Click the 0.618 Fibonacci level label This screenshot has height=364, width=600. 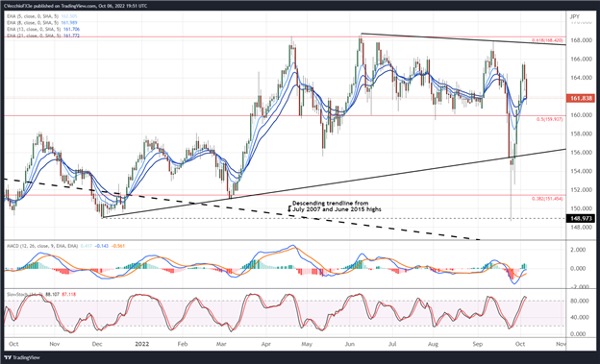[547, 40]
